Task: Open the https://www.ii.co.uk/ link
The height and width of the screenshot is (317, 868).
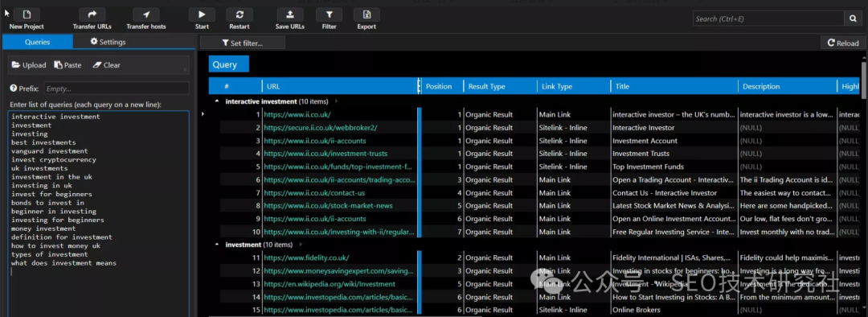Action: tap(297, 114)
